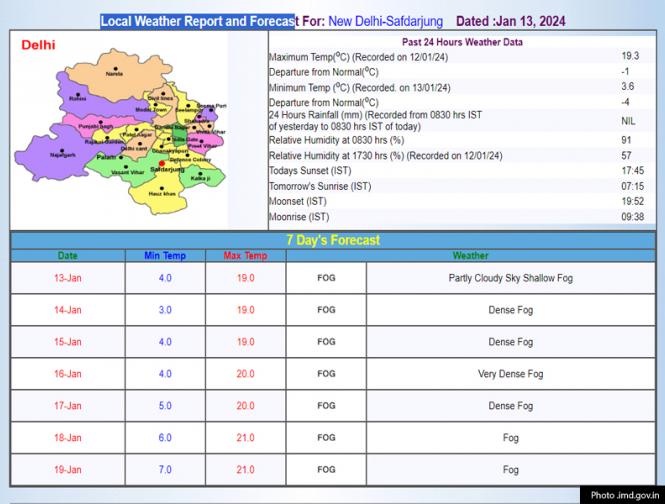Screen dimensions: 665x504
Task: Select the Hauz Khas station dot
Action: pyautogui.click(x=160, y=186)
